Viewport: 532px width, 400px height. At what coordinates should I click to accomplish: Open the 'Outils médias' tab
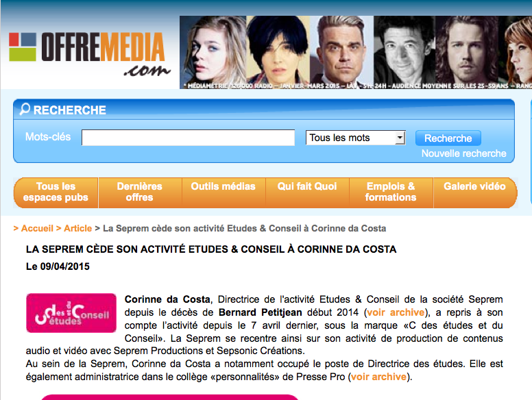point(223,192)
